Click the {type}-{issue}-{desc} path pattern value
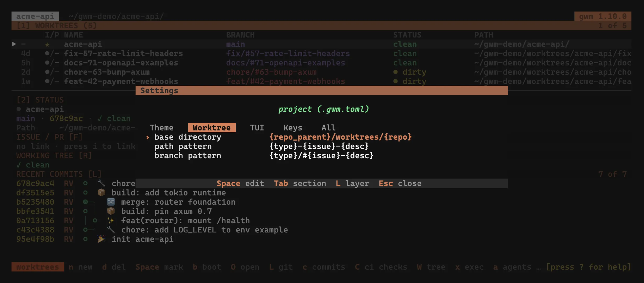This screenshot has height=283, width=644. coord(319,146)
